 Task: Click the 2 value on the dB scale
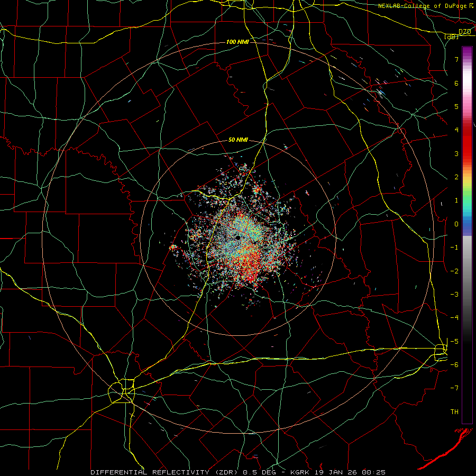456,177
